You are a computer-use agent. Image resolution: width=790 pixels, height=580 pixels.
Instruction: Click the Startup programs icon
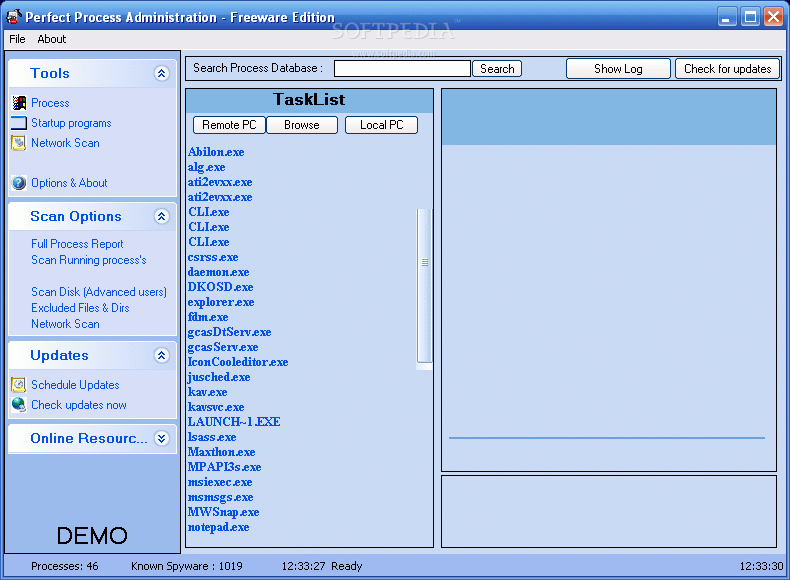pyautogui.click(x=19, y=123)
